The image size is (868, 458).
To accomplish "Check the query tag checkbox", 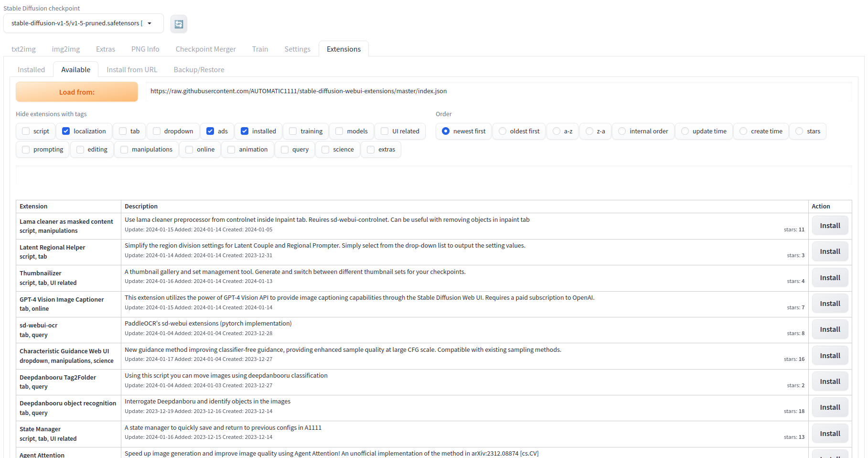I will coord(285,150).
